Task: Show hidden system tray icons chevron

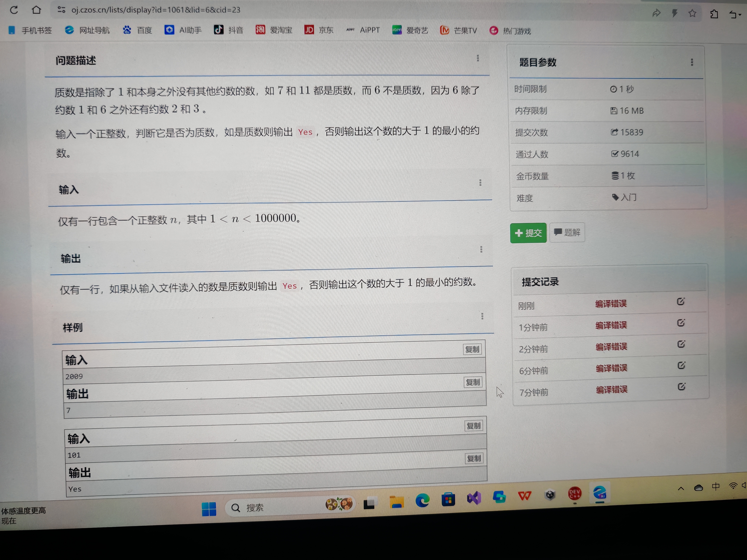Action: pos(681,488)
